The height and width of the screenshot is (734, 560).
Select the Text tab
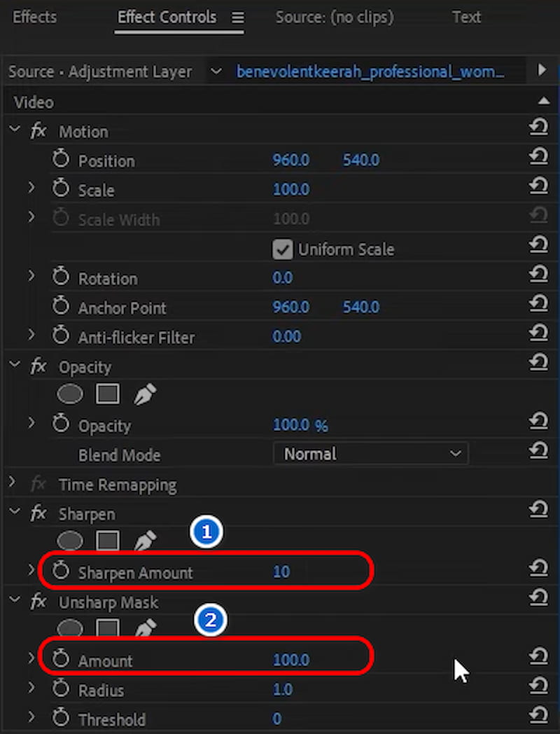point(466,17)
